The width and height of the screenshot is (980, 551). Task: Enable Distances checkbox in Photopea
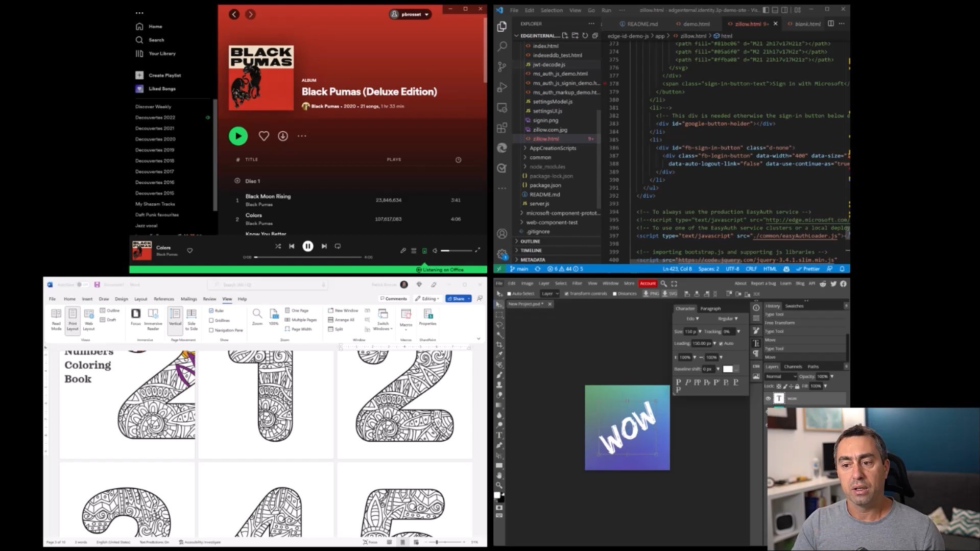(614, 294)
